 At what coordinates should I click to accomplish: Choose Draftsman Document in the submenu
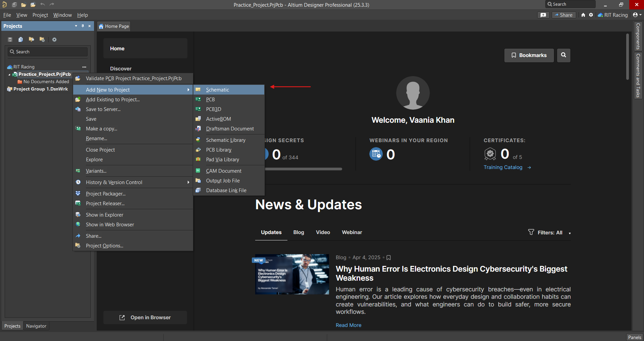pos(229,129)
